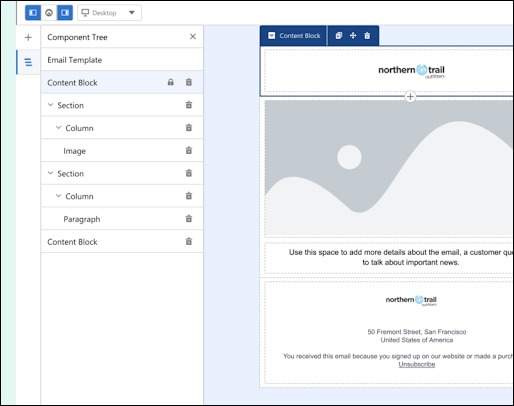Viewport: 514px width, 406px height.
Task: Select Email Template in the tree
Action: (122, 60)
